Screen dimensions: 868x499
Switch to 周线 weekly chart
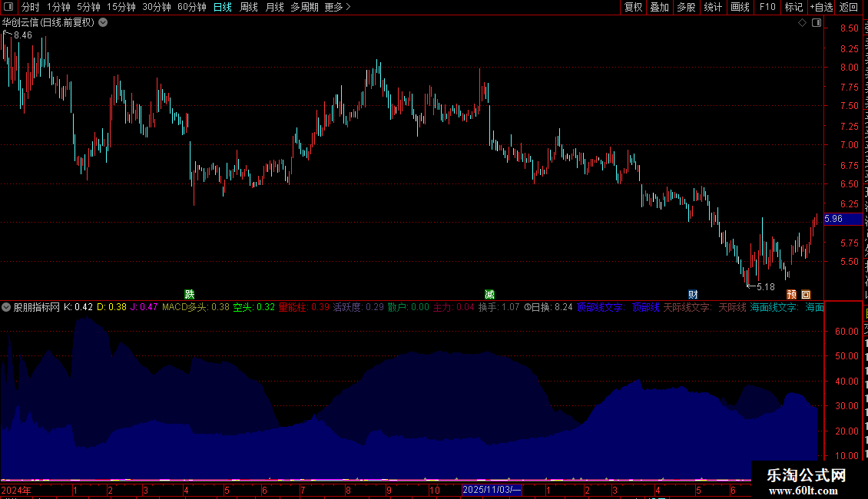(x=249, y=7)
